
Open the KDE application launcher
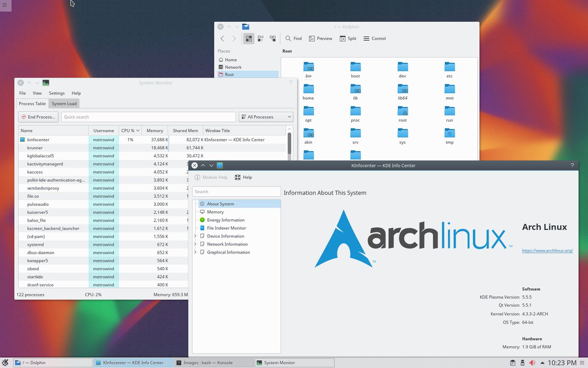(6, 363)
